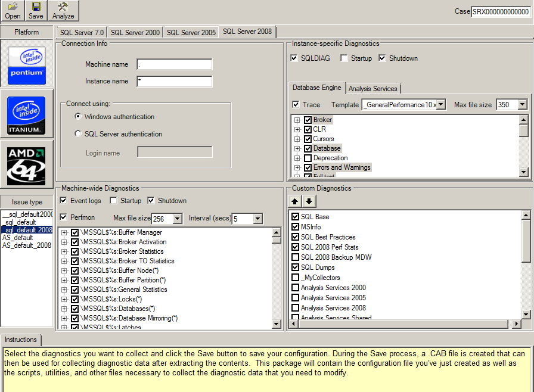This screenshot has height=392, width=534.
Task: Move custom diagnostic up with arrow
Action: click(x=296, y=201)
